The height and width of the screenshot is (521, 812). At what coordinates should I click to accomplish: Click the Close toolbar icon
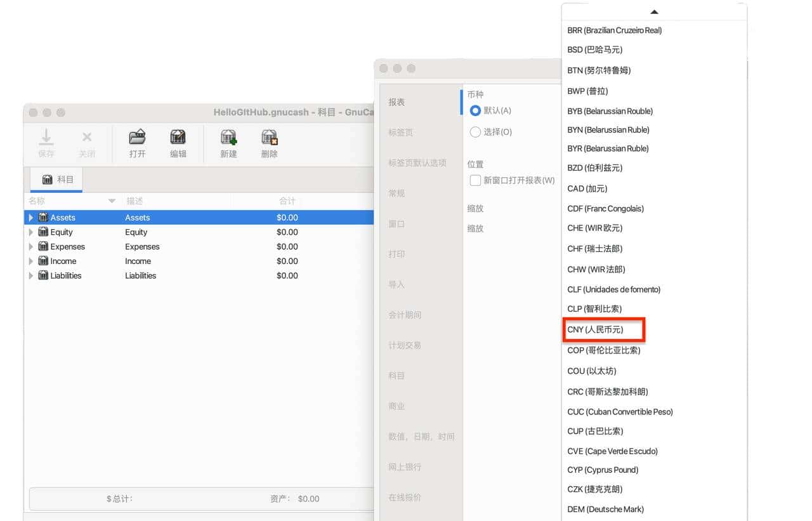click(x=87, y=137)
